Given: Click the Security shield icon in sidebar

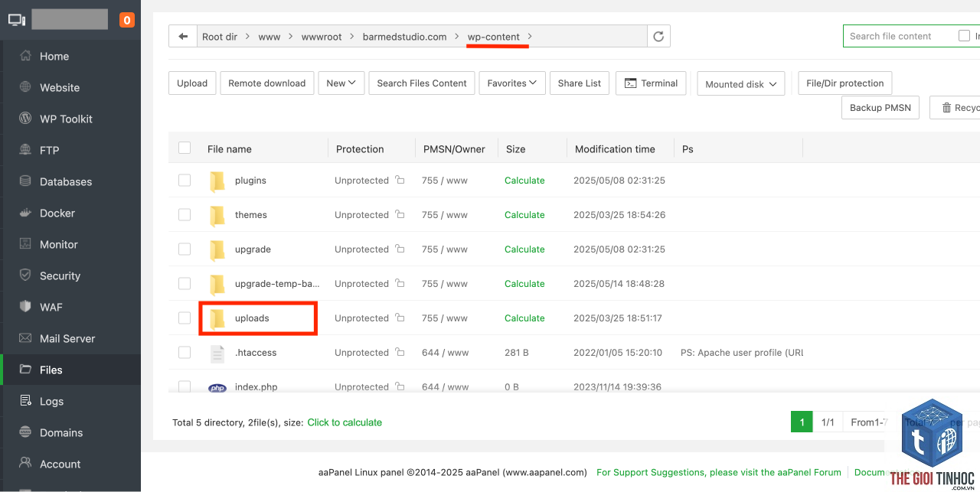Looking at the screenshot, I should 25,275.
